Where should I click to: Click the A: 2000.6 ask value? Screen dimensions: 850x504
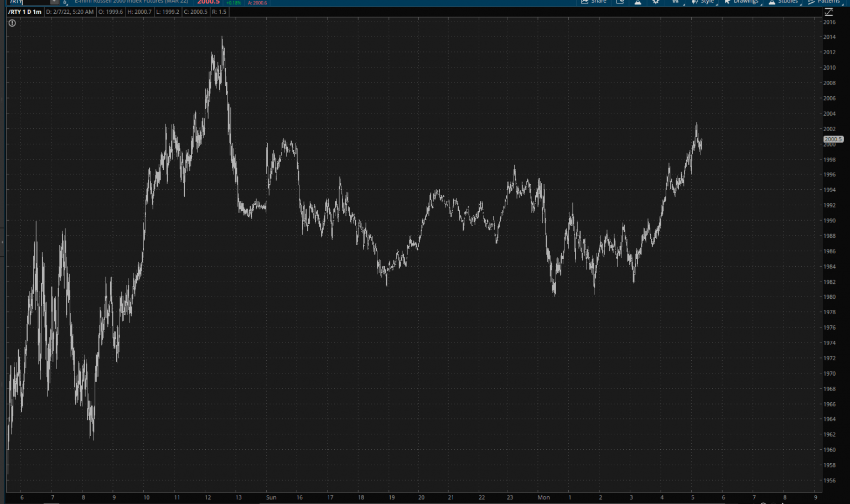click(257, 3)
